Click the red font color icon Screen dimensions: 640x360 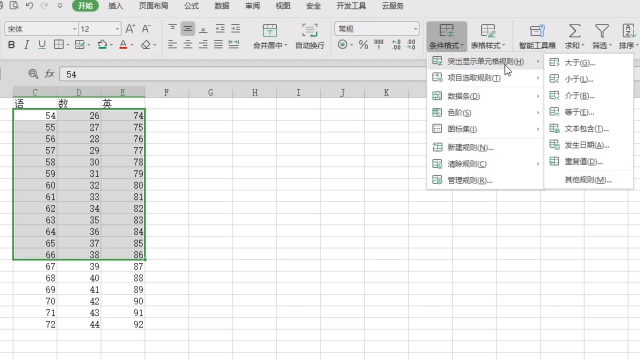(x=123, y=45)
